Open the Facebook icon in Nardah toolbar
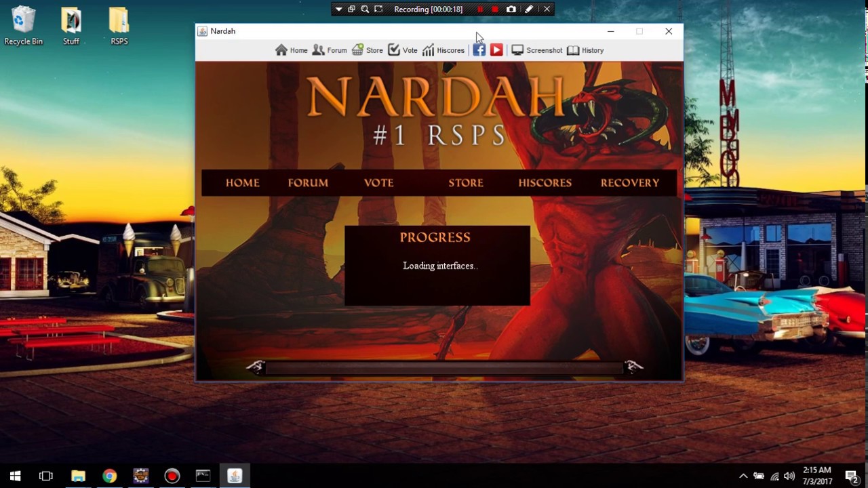 pos(479,50)
